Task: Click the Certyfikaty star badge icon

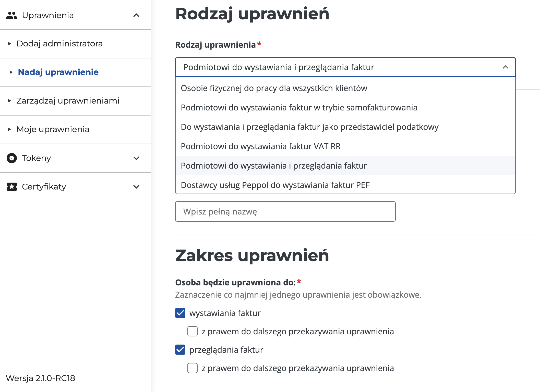Action: coord(11,187)
